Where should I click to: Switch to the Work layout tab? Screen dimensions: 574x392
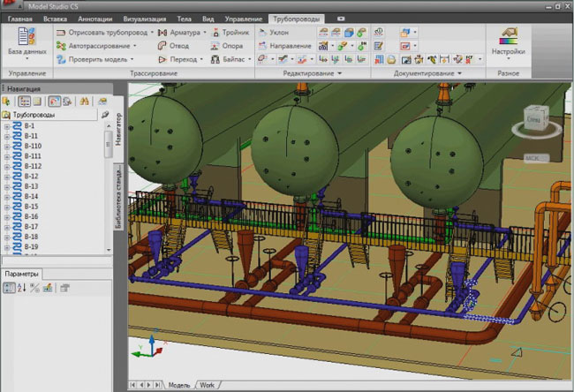tap(208, 385)
